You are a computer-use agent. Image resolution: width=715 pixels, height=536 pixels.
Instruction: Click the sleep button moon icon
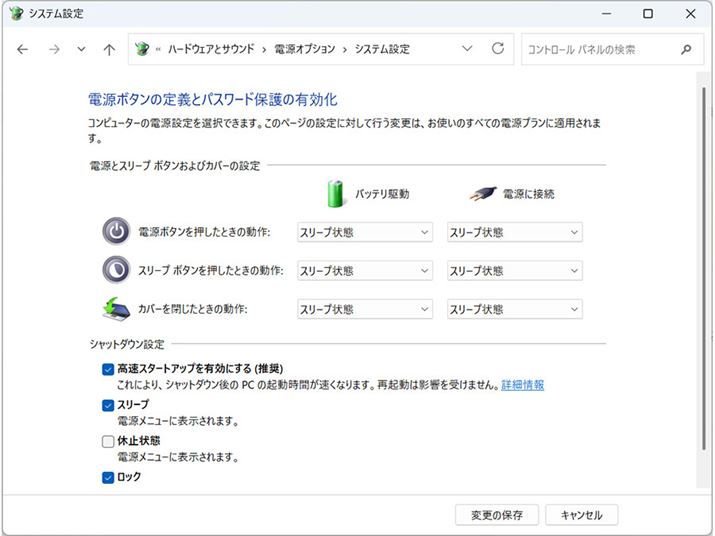click(x=116, y=270)
